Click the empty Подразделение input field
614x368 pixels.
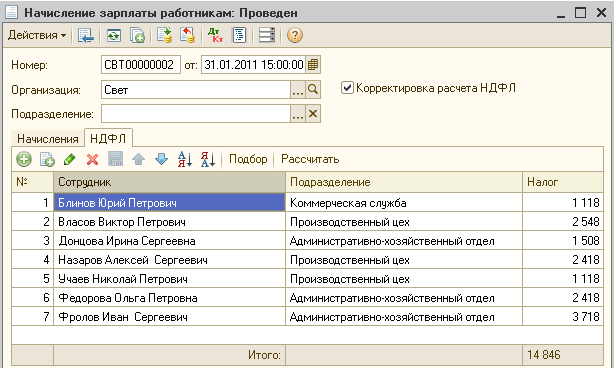tap(195, 114)
